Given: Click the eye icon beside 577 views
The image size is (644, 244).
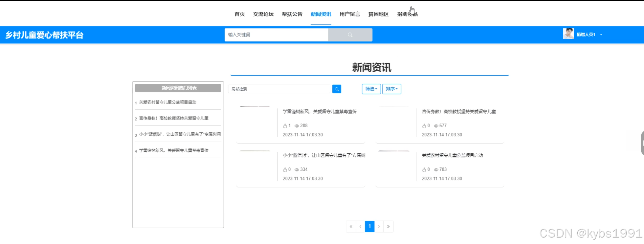Looking at the screenshot, I should [436, 126].
